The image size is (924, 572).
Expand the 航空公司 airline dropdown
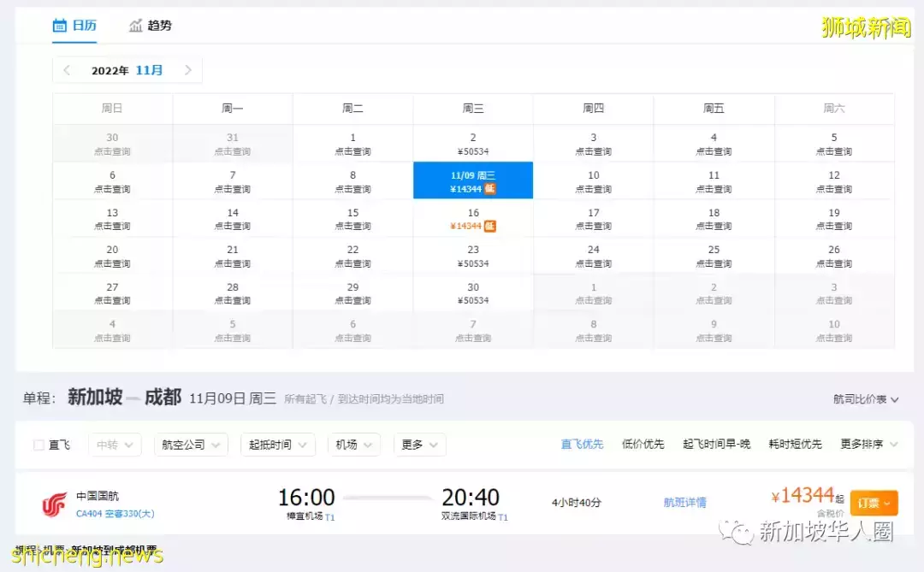tap(189, 444)
